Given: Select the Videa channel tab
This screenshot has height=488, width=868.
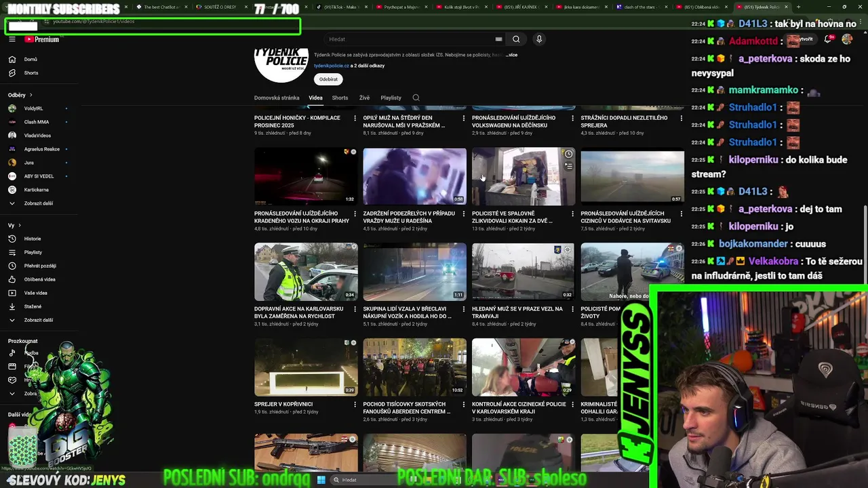Looking at the screenshot, I should pyautogui.click(x=315, y=98).
